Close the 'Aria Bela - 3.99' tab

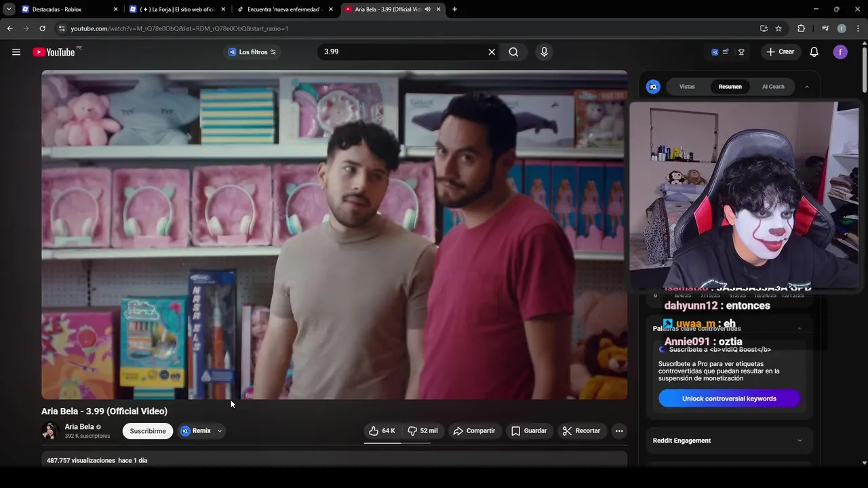point(439,9)
